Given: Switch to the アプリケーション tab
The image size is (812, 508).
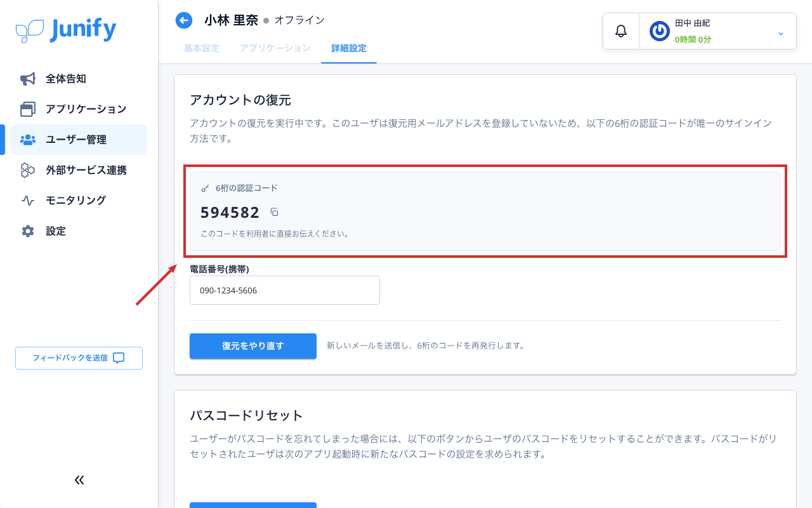Looking at the screenshot, I should coord(275,48).
